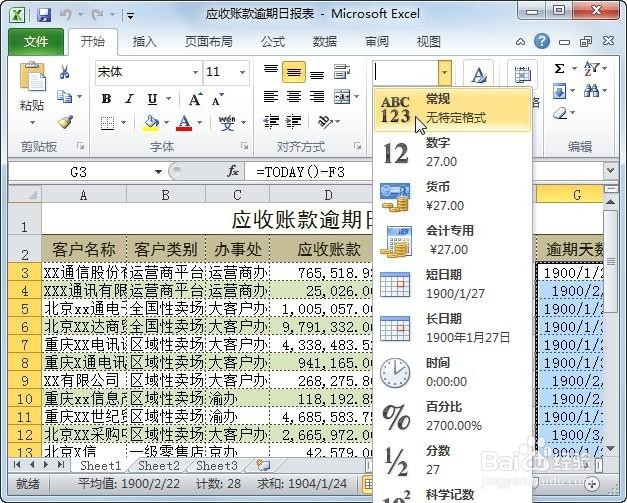The height and width of the screenshot is (503, 627).
Task: Click the Cut scissors icon
Action: pyautogui.click(x=64, y=72)
